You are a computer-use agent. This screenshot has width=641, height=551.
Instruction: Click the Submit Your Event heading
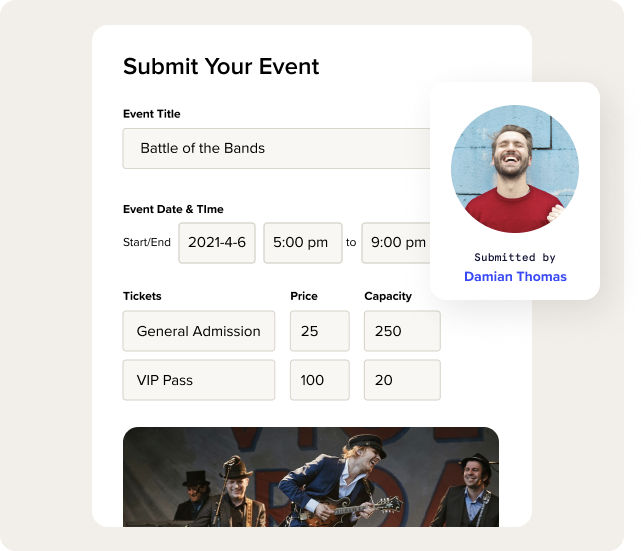pos(221,67)
